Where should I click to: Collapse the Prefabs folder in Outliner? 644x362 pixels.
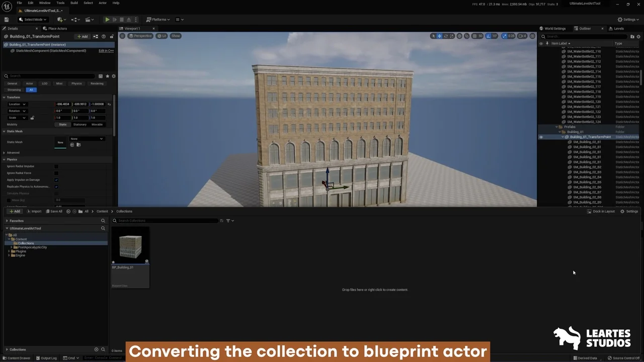557,127
